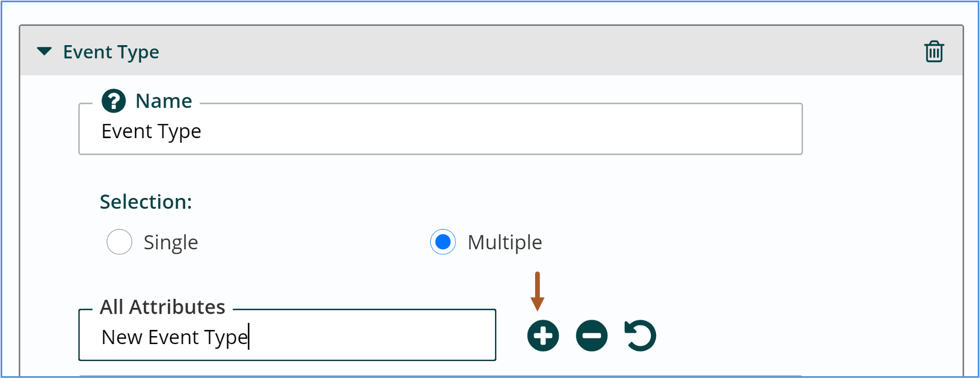The height and width of the screenshot is (379, 980).
Task: Focus the Name input field
Action: point(440,131)
